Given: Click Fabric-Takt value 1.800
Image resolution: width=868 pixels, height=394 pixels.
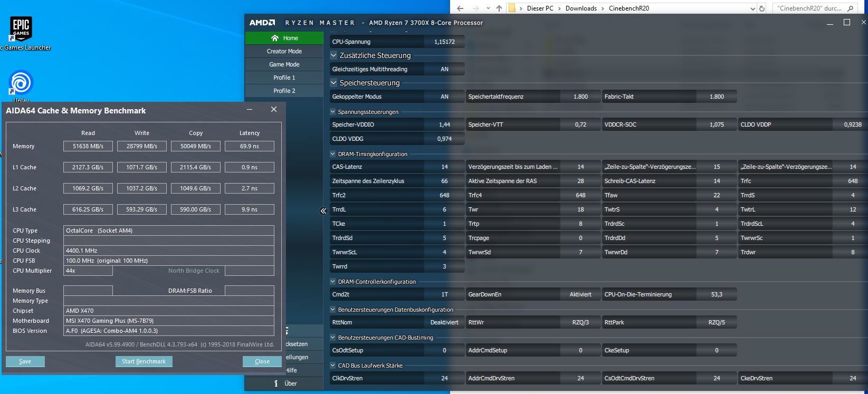Looking at the screenshot, I should [x=717, y=97].
